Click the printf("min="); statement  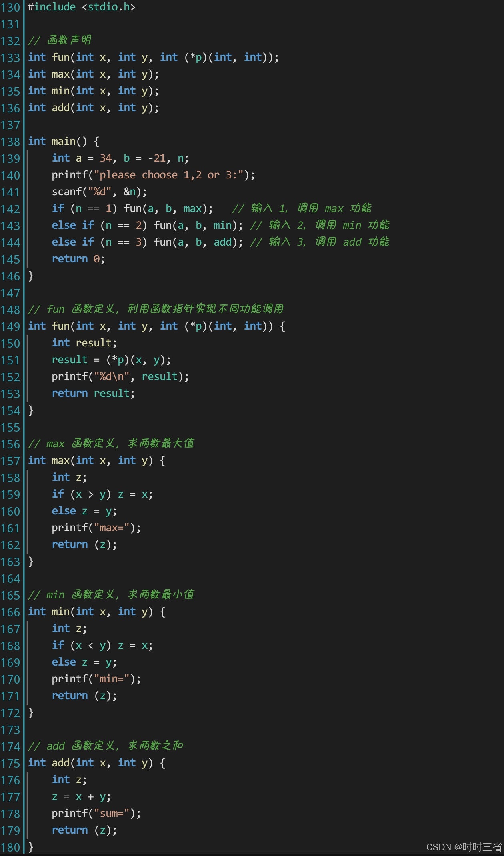click(x=96, y=679)
